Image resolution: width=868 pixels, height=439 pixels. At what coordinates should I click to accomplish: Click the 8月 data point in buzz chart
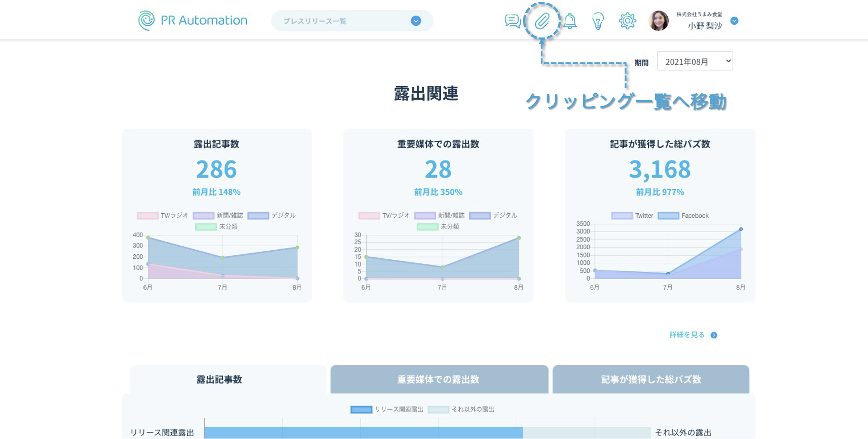tap(741, 229)
